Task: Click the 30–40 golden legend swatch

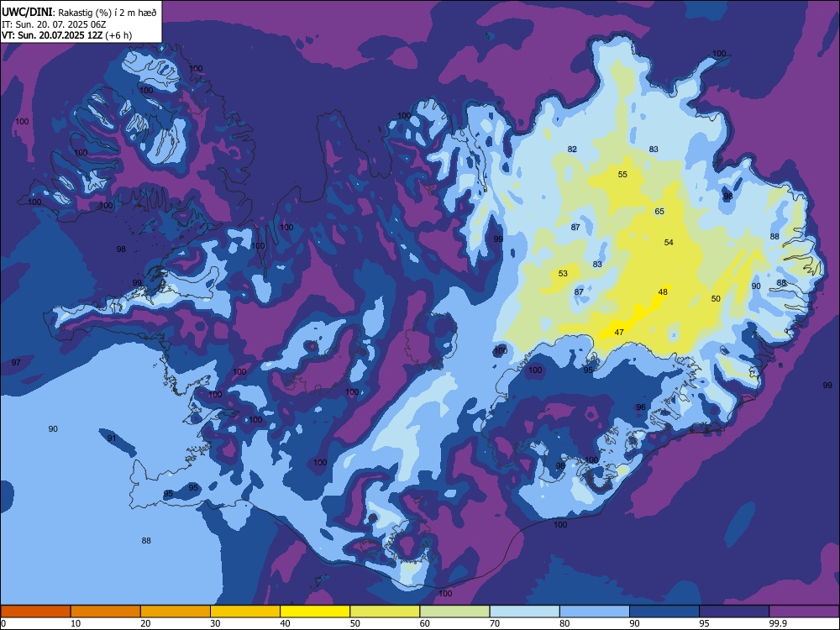Action: (x=245, y=612)
